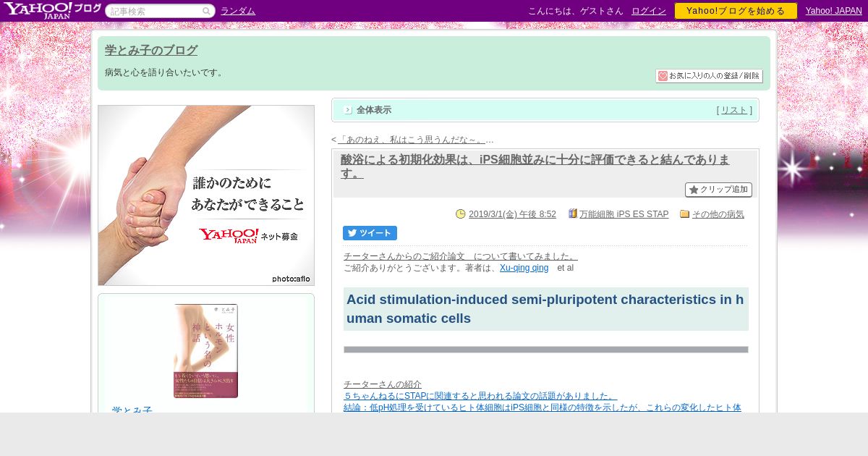This screenshot has width=868, height=456.
Task: Click the arrow icon beside 全体表示
Action: pyautogui.click(x=348, y=110)
